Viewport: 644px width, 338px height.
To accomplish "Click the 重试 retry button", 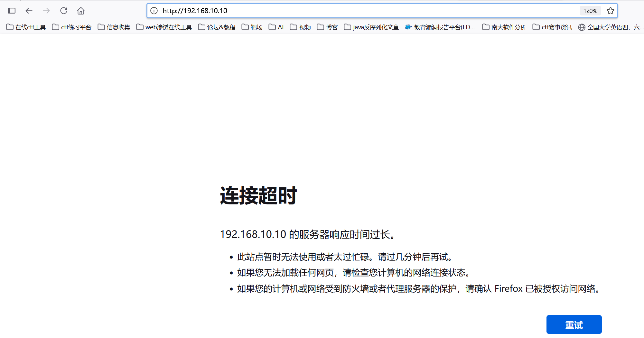I will pos(574,324).
